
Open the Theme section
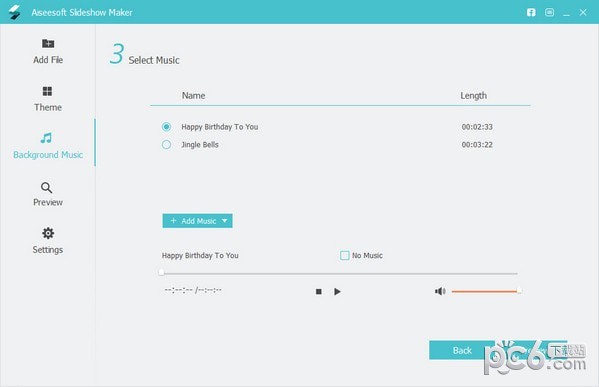[48, 99]
